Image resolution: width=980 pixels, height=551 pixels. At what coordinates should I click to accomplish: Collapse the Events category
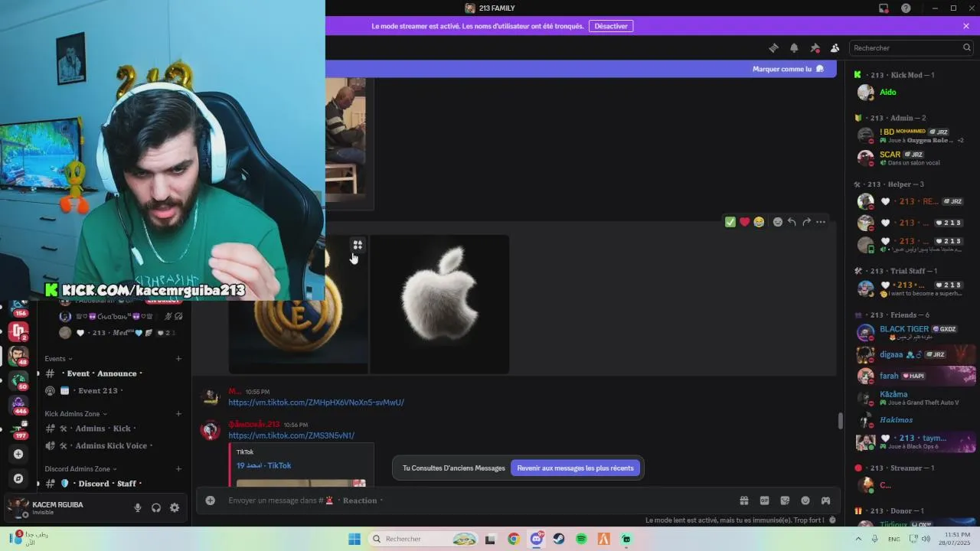58,358
